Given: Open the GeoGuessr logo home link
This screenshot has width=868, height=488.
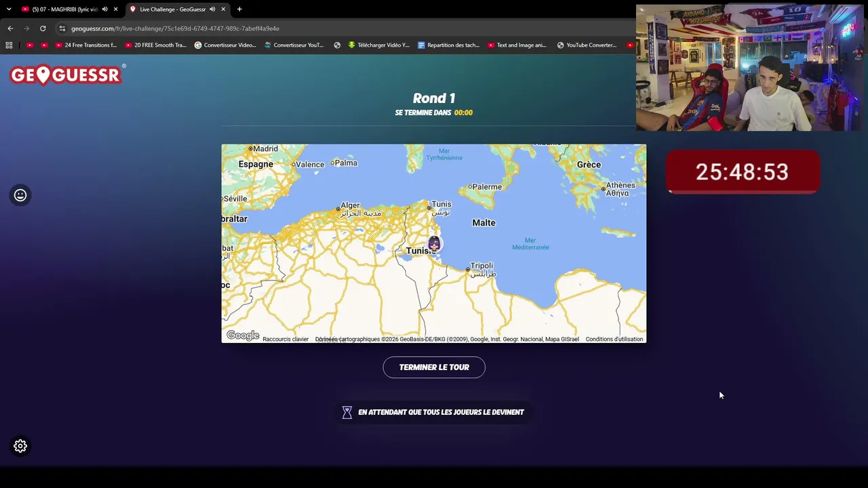Looking at the screenshot, I should coord(67,75).
